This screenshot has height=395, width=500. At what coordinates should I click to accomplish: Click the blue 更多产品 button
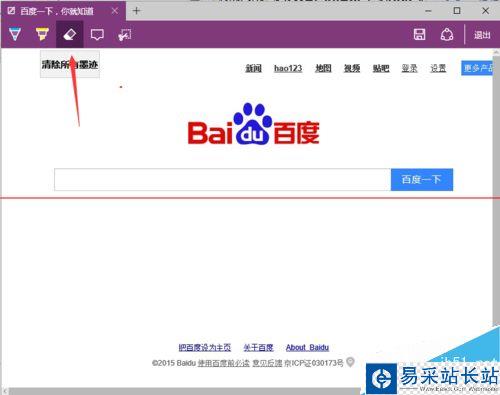click(x=477, y=68)
